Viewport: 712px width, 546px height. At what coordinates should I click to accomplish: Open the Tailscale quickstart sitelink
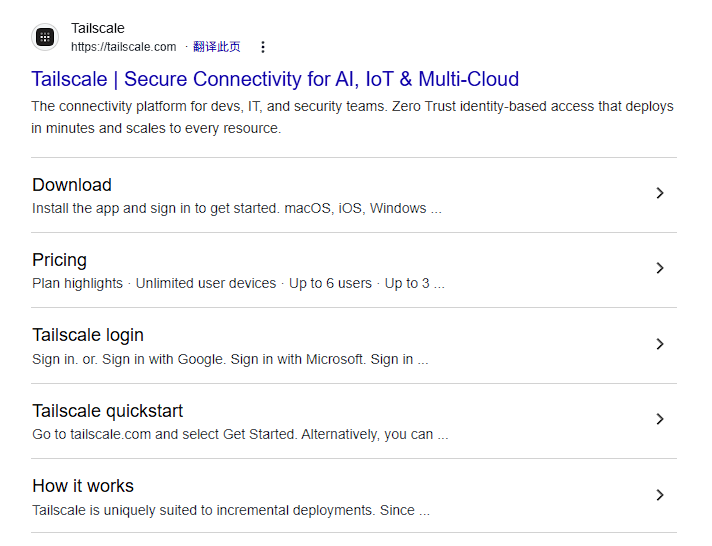tap(107, 411)
